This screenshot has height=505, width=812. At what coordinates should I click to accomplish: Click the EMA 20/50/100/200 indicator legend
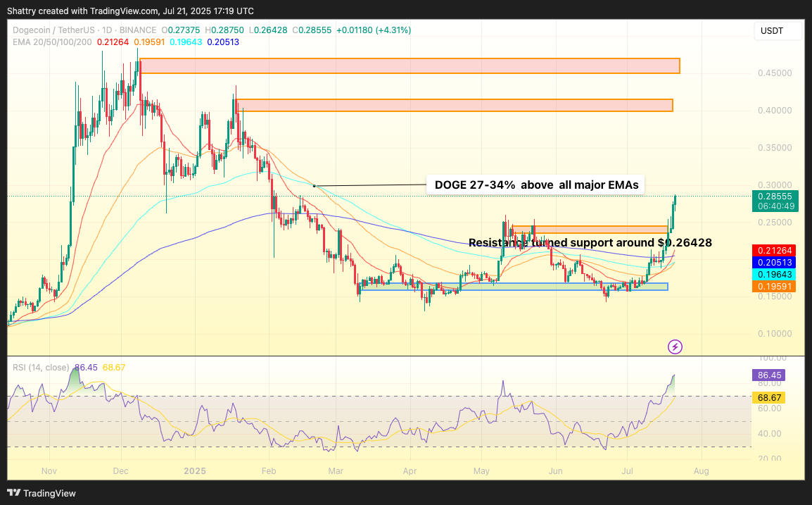(x=52, y=42)
